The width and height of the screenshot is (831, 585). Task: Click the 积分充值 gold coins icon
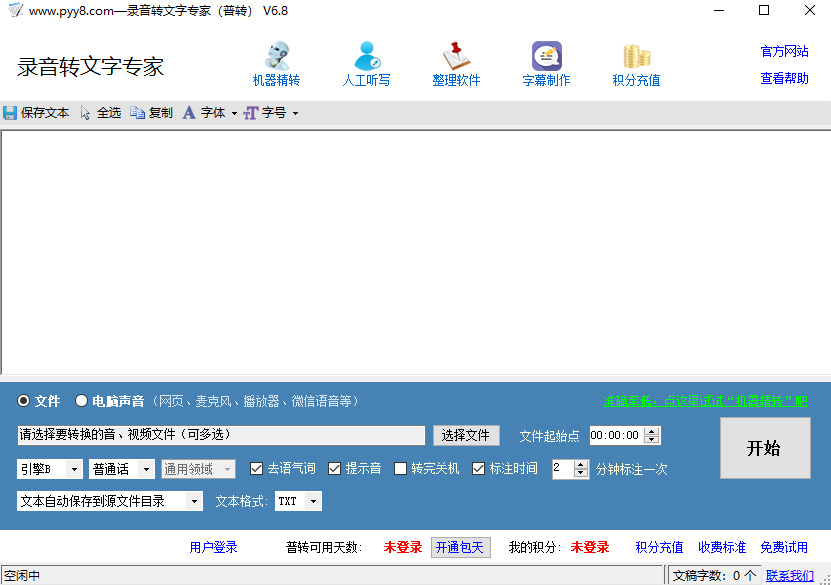pos(636,56)
